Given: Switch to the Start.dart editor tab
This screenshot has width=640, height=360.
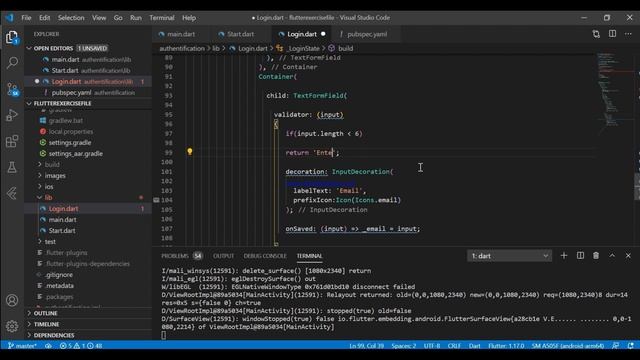Looking at the screenshot, I should [x=240, y=34].
